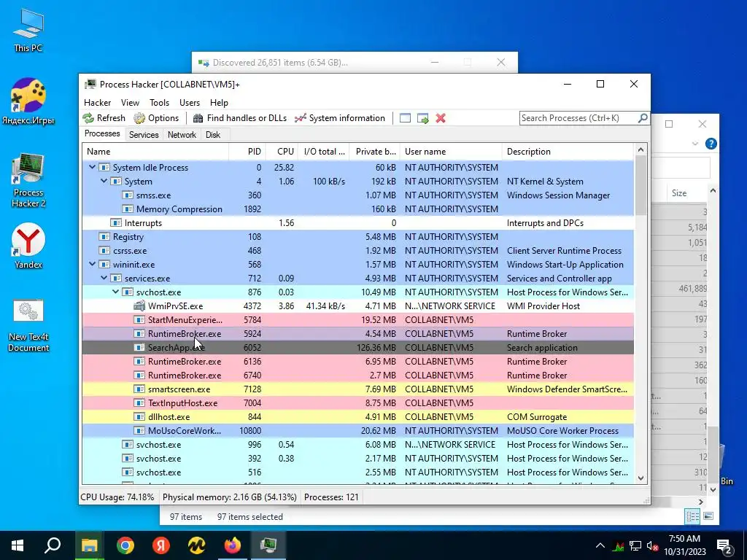
Task: Select the MoUsoCoreWorker process row
Action: tap(357, 430)
